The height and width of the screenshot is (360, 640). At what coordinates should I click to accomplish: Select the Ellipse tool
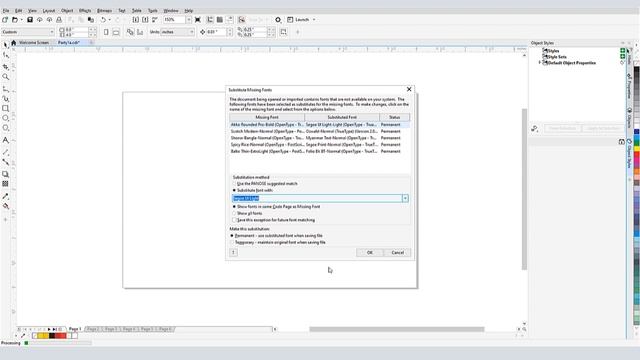pyautogui.click(x=5, y=118)
